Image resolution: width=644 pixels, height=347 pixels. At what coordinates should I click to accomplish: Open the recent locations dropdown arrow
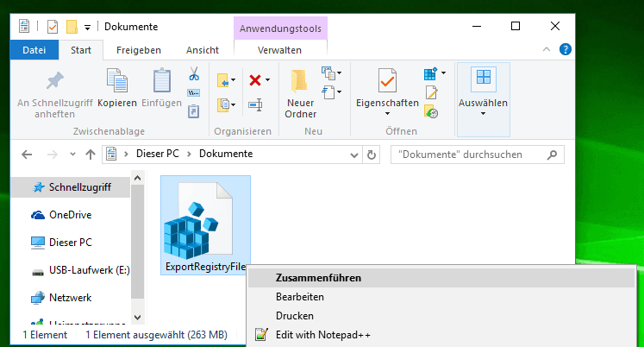point(72,155)
